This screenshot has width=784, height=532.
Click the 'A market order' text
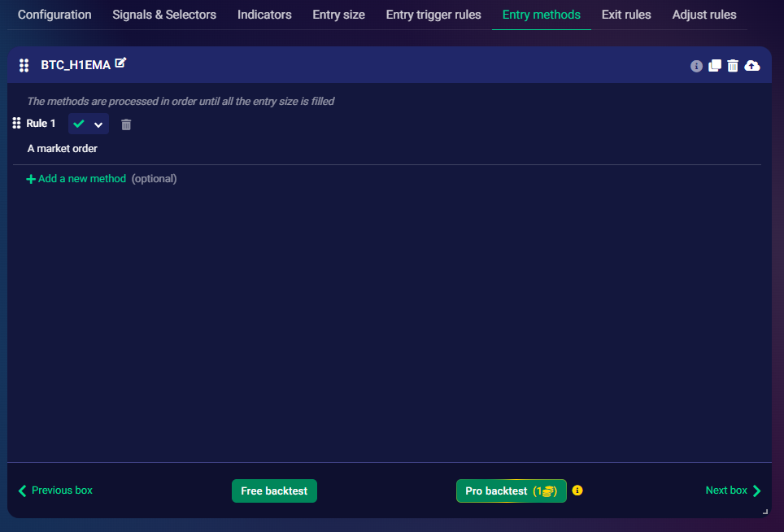click(62, 149)
